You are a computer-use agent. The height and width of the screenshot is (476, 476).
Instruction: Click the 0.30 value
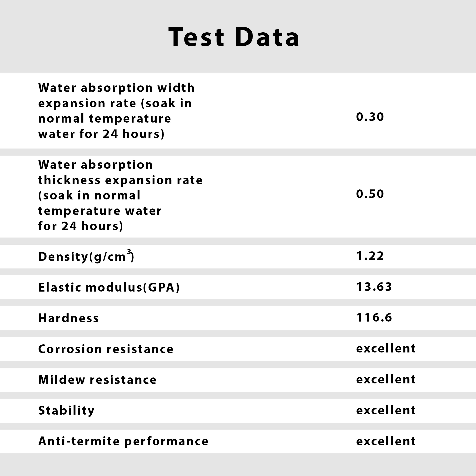click(x=370, y=117)
